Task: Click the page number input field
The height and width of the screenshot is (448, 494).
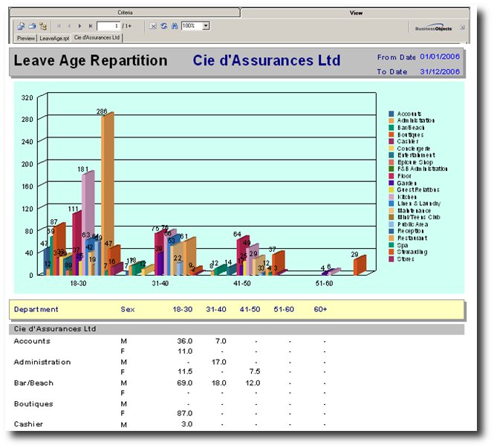Action: [x=108, y=26]
